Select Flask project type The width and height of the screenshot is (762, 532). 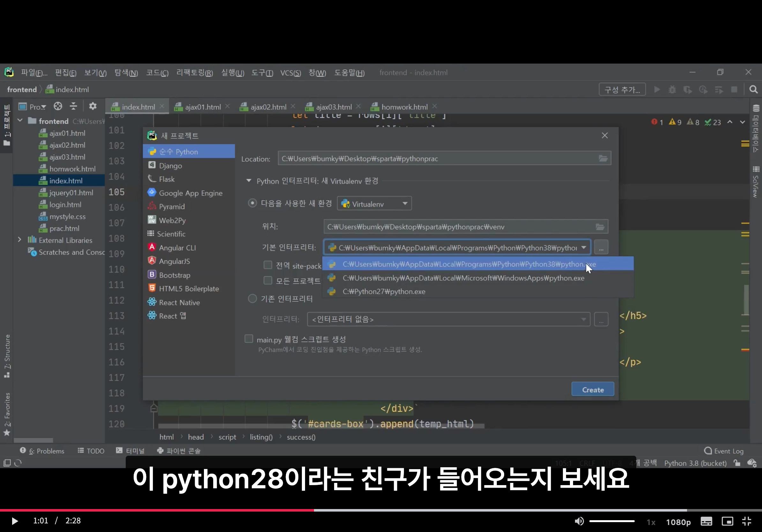pyautogui.click(x=189, y=179)
